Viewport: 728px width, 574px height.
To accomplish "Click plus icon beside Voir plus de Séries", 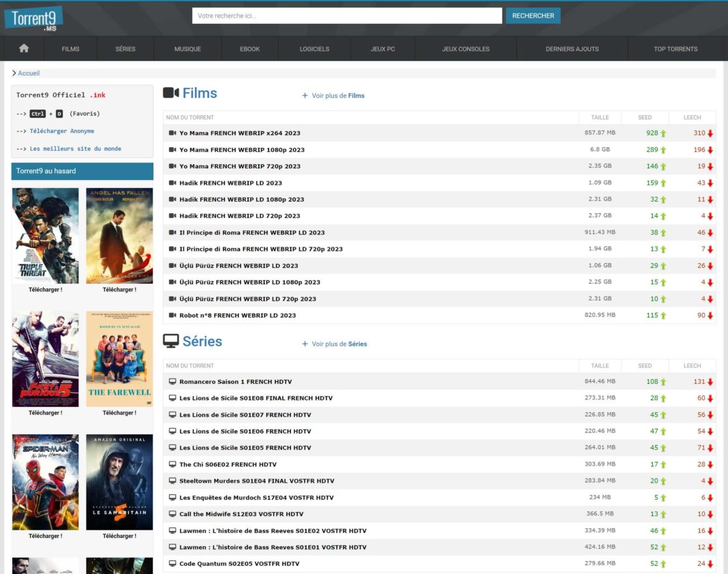I will (305, 344).
